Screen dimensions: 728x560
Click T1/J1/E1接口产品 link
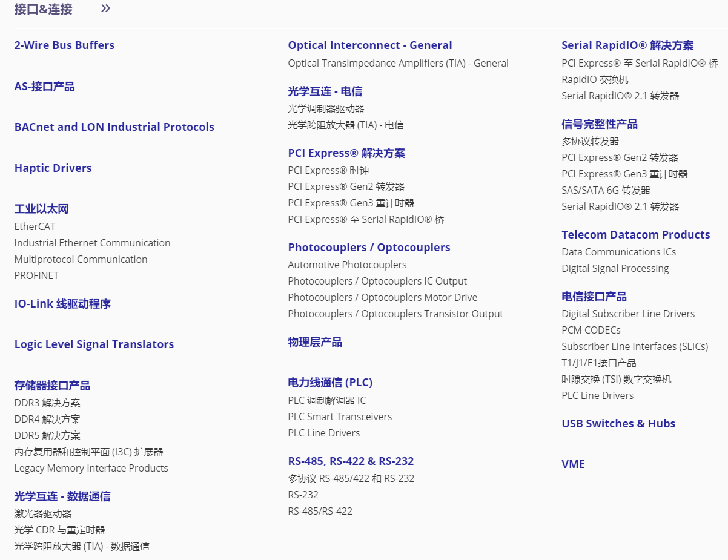pyautogui.click(x=599, y=363)
